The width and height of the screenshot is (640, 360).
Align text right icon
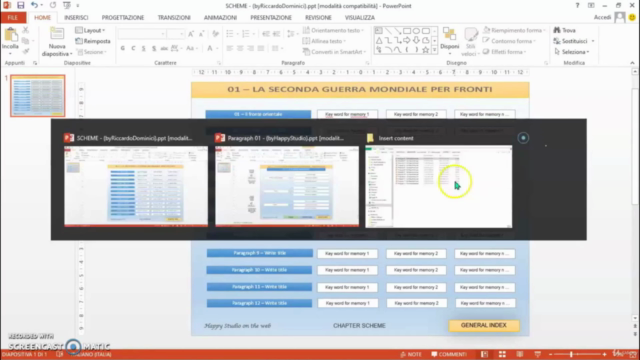[250, 48]
